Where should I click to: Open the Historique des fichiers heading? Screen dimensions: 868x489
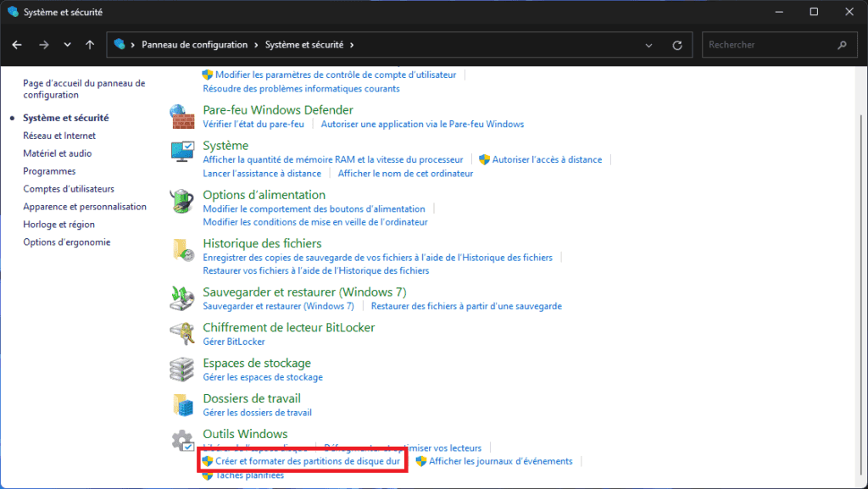262,243
